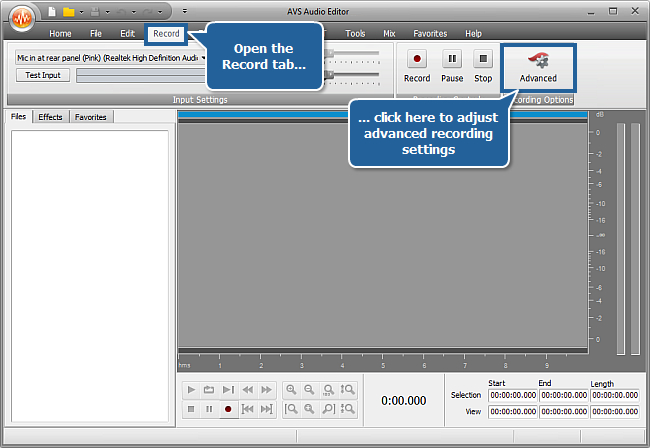
Task: Open the File ribbon tab
Action: pos(96,34)
